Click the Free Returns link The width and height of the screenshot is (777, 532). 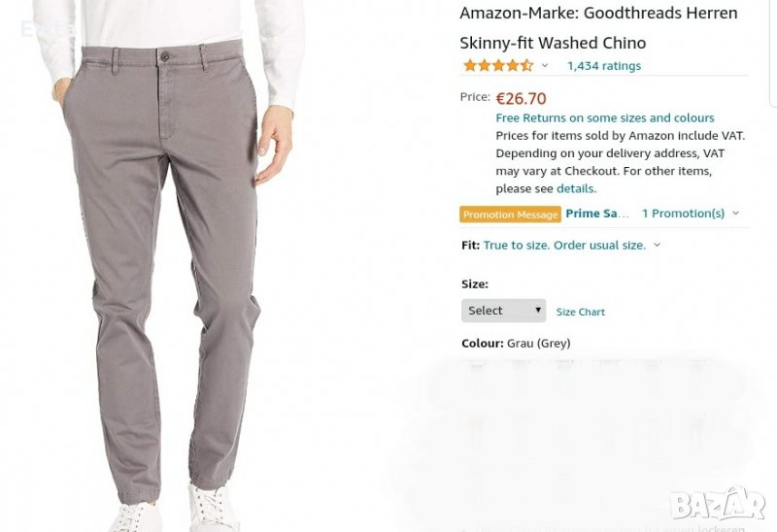[x=604, y=117]
